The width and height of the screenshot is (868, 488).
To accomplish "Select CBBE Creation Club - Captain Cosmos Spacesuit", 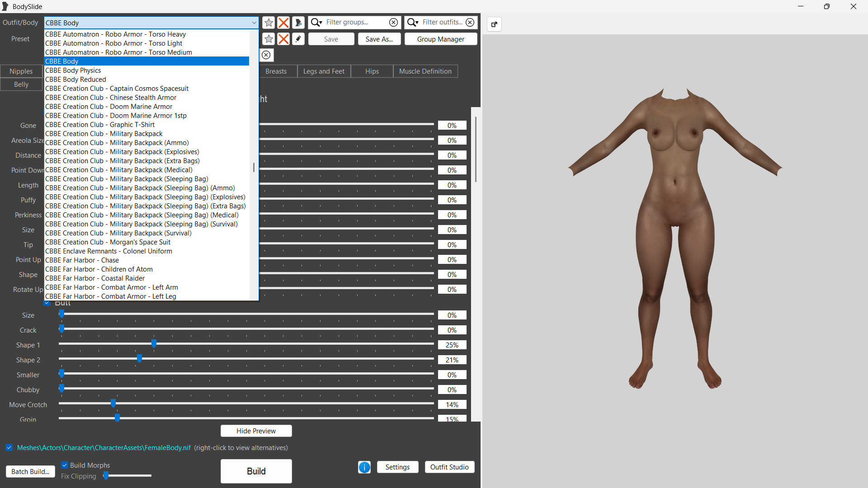I will (x=147, y=89).
